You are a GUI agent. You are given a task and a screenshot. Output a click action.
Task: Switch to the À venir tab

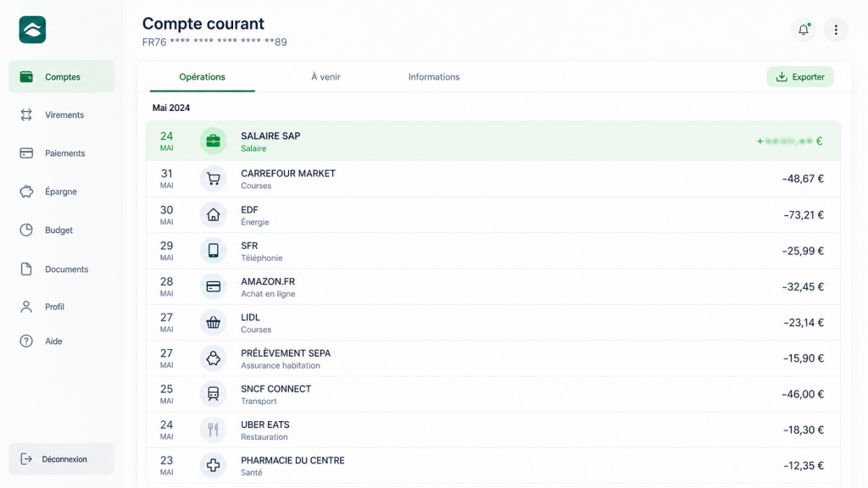[325, 77]
